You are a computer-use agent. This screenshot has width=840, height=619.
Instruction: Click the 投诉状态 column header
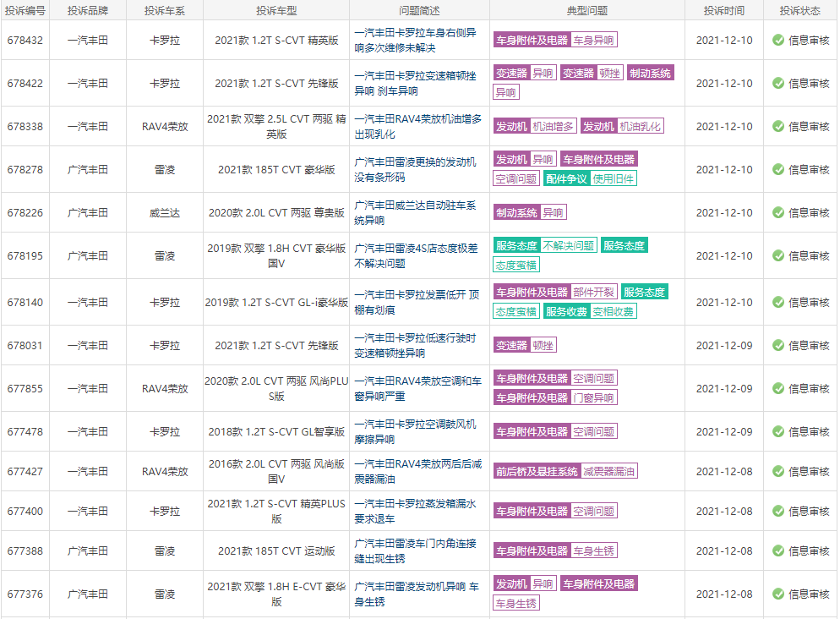point(800,11)
